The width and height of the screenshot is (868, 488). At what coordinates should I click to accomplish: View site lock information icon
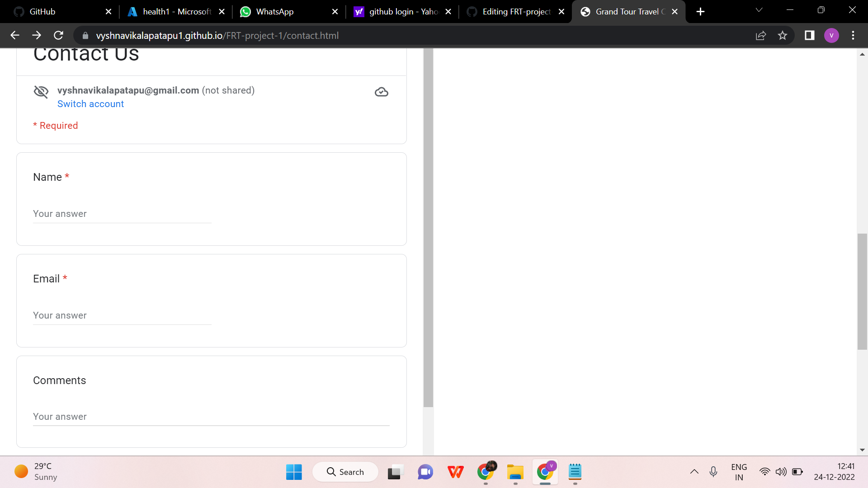click(x=85, y=35)
